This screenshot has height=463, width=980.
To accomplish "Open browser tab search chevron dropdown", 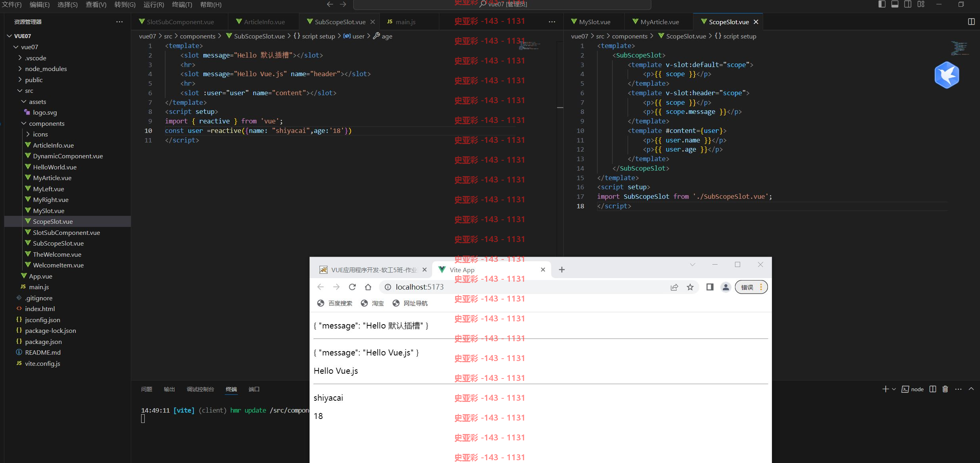I will (x=693, y=265).
